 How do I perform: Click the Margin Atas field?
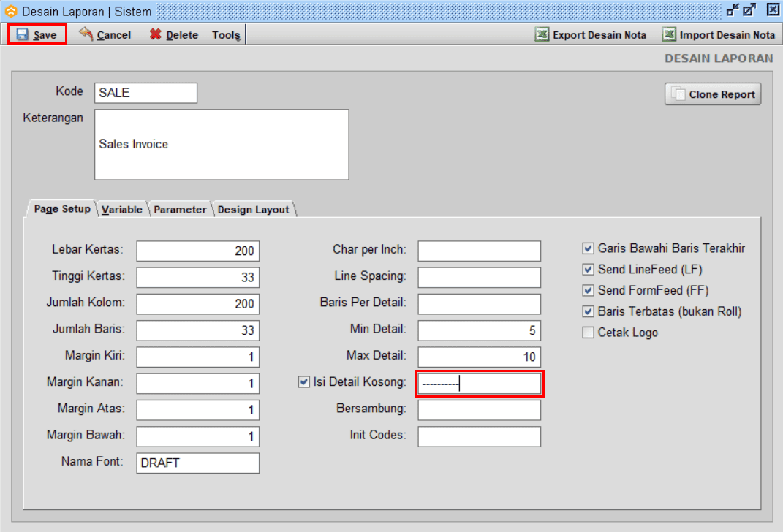click(197, 410)
